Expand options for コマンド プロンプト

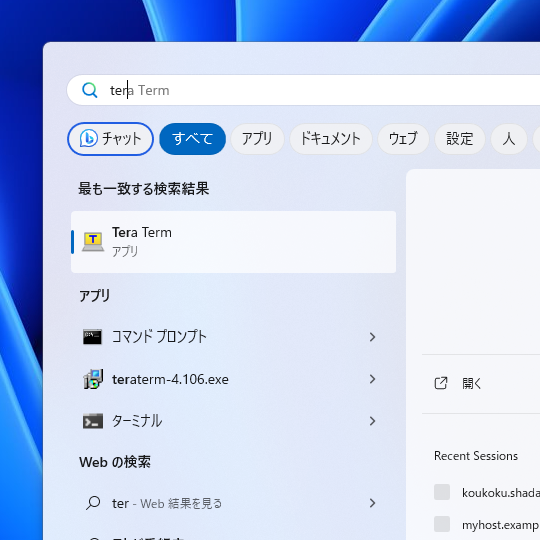[x=372, y=337]
